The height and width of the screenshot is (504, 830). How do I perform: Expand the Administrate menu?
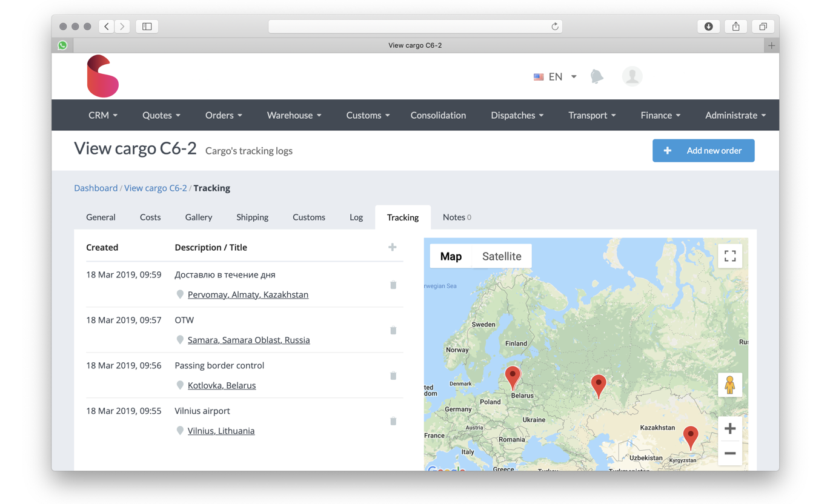735,115
